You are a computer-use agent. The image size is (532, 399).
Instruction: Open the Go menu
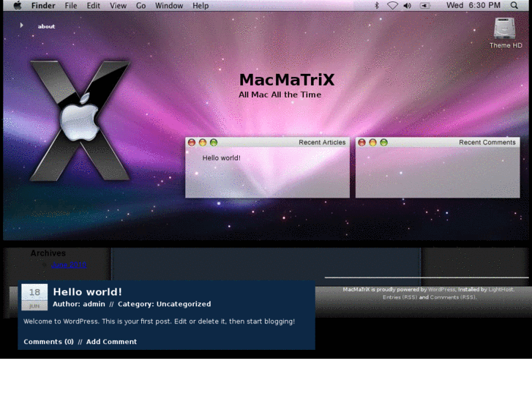tap(141, 5)
